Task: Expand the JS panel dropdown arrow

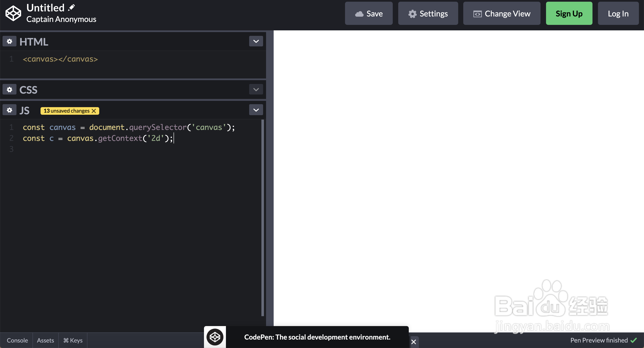Action: [256, 110]
